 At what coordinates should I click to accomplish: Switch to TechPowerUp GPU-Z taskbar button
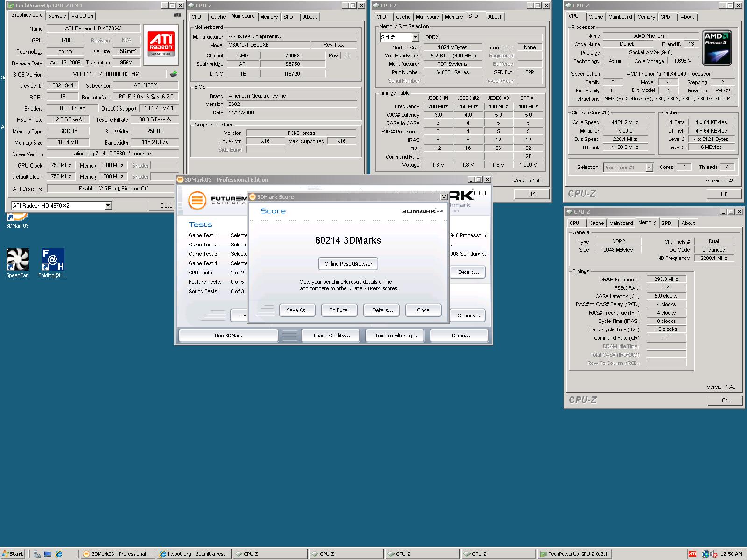[x=574, y=554]
